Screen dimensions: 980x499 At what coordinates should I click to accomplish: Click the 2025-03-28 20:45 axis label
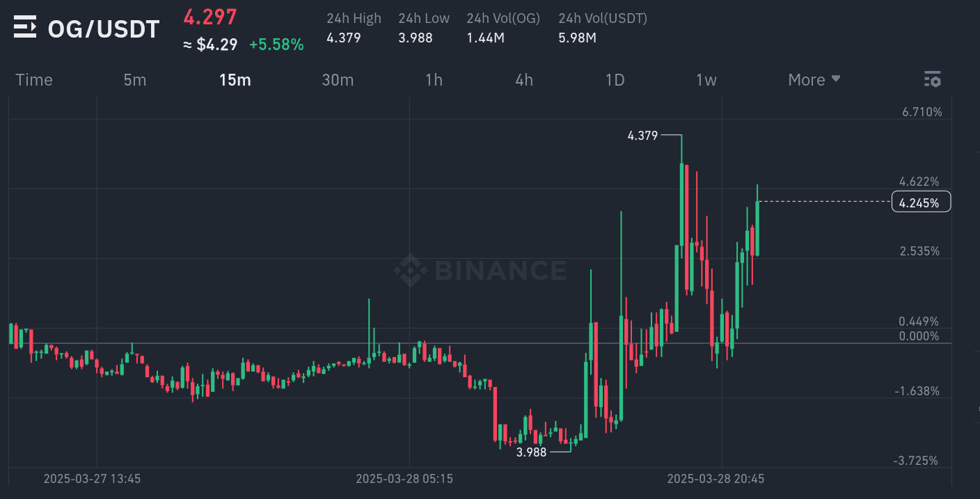tap(715, 479)
